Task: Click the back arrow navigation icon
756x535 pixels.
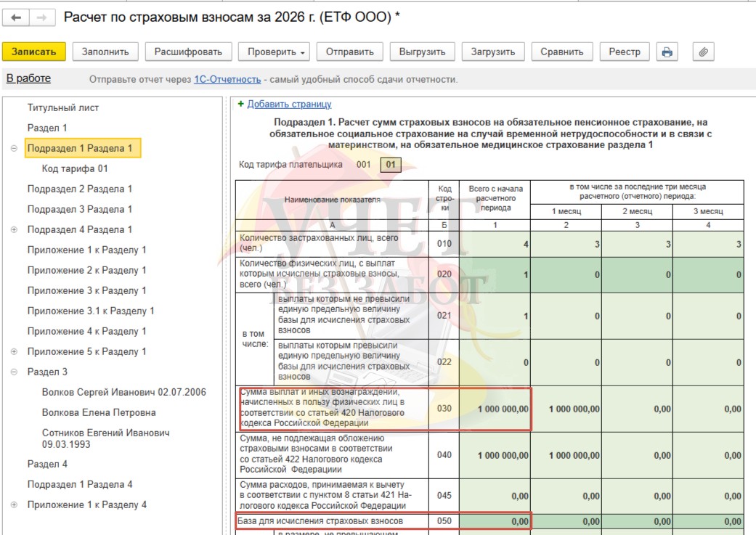Action: (16, 18)
